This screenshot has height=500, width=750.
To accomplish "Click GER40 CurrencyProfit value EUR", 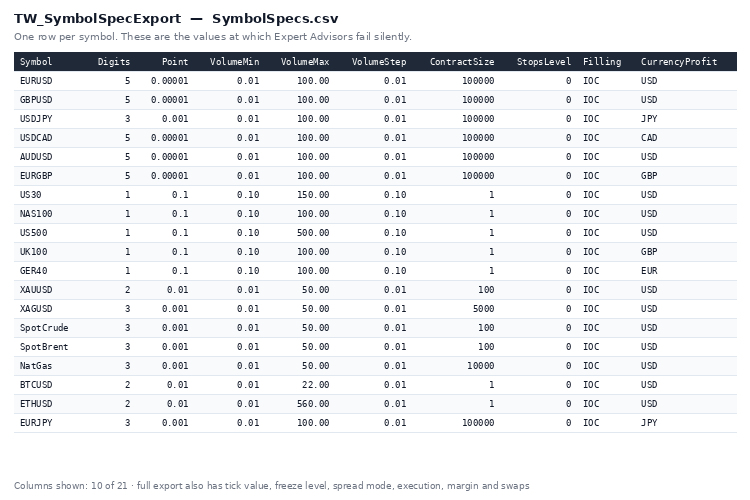I will 649,271.
